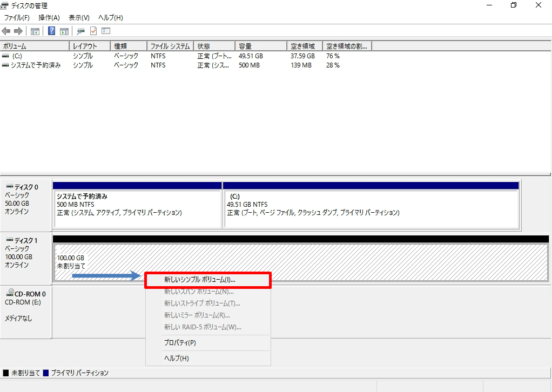This screenshot has width=552, height=392.
Task: Sort volumes by the 容量 column header
Action: click(260, 45)
